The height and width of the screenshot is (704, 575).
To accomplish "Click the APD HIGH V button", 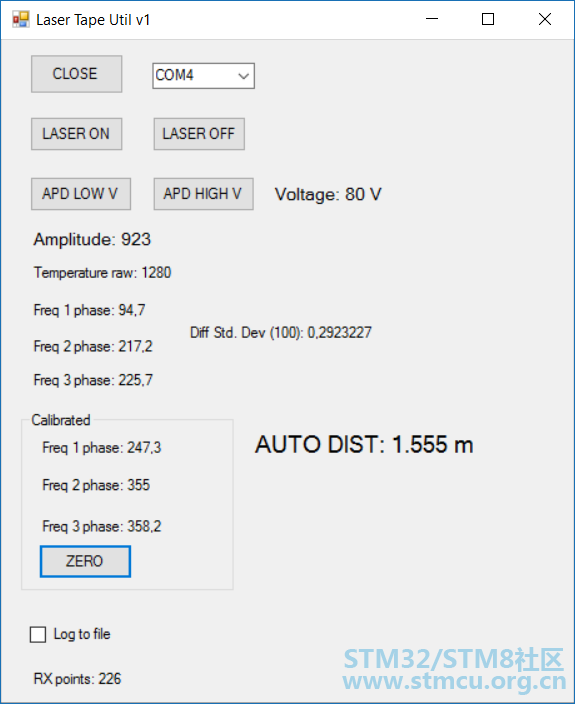I will coord(203,194).
